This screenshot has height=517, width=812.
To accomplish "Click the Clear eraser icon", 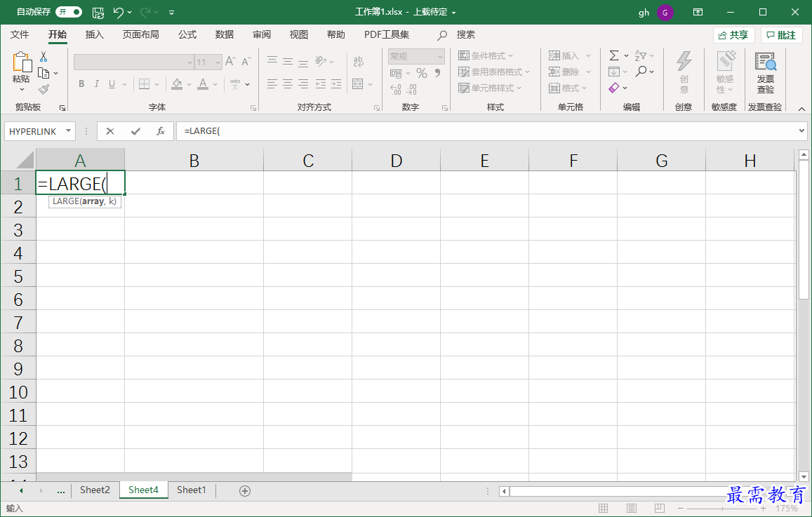I will click(614, 88).
